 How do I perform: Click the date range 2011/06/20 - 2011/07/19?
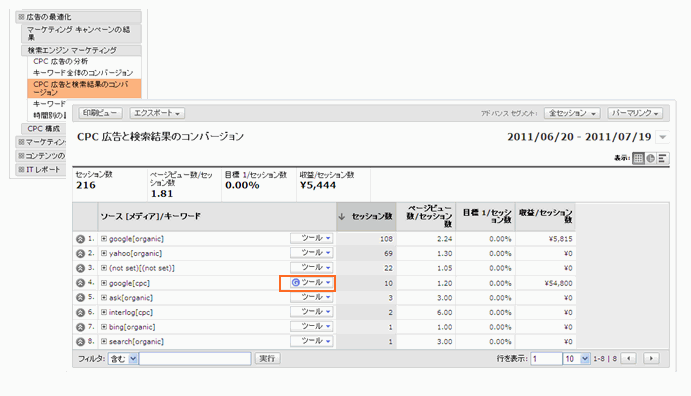579,137
